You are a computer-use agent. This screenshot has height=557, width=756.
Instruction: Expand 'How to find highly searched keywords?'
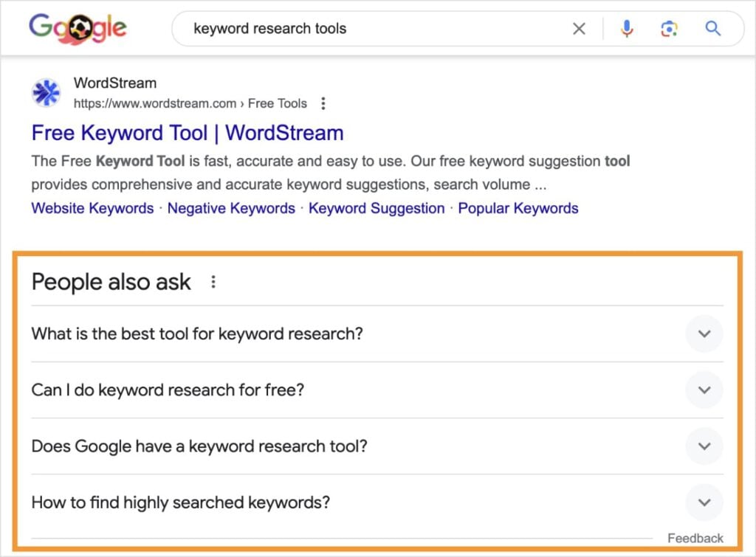pyautogui.click(x=704, y=502)
